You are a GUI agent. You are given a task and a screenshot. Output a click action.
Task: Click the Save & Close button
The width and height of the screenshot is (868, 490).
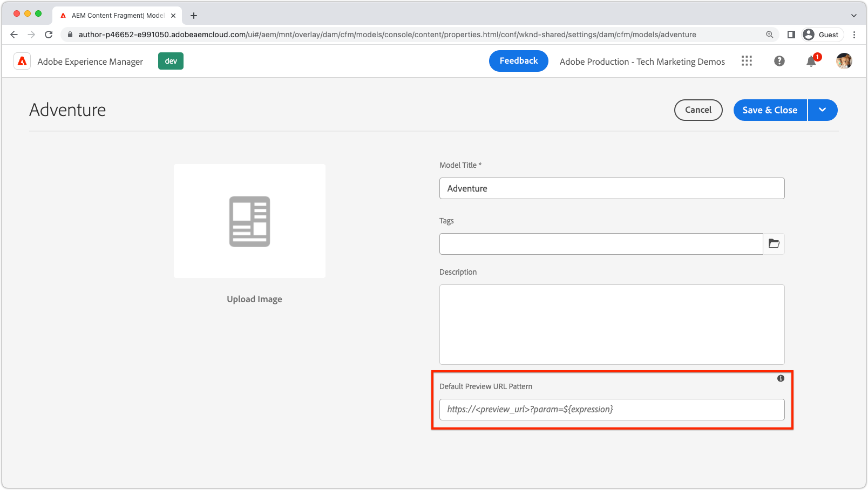pos(770,110)
